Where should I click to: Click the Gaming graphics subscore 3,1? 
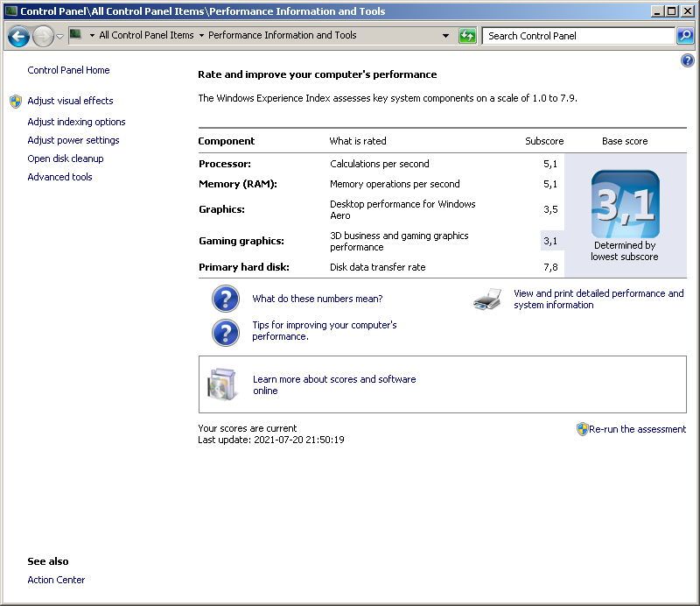click(x=550, y=241)
